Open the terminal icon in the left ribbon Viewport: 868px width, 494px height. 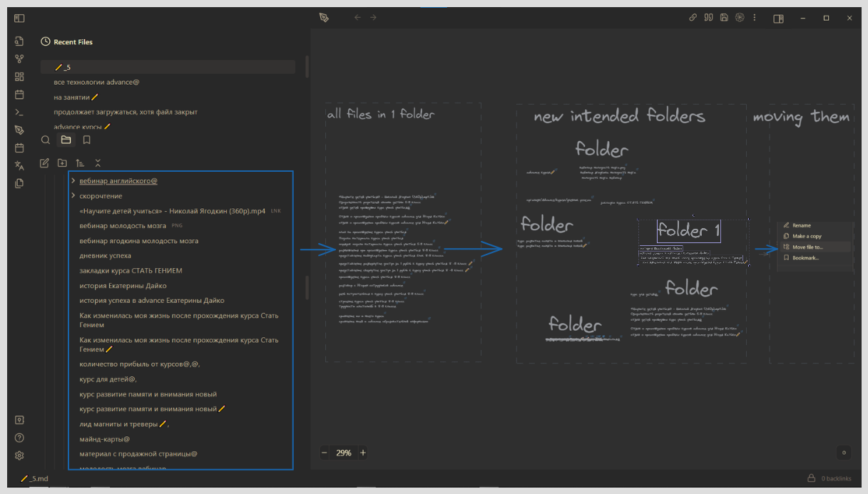(x=19, y=112)
